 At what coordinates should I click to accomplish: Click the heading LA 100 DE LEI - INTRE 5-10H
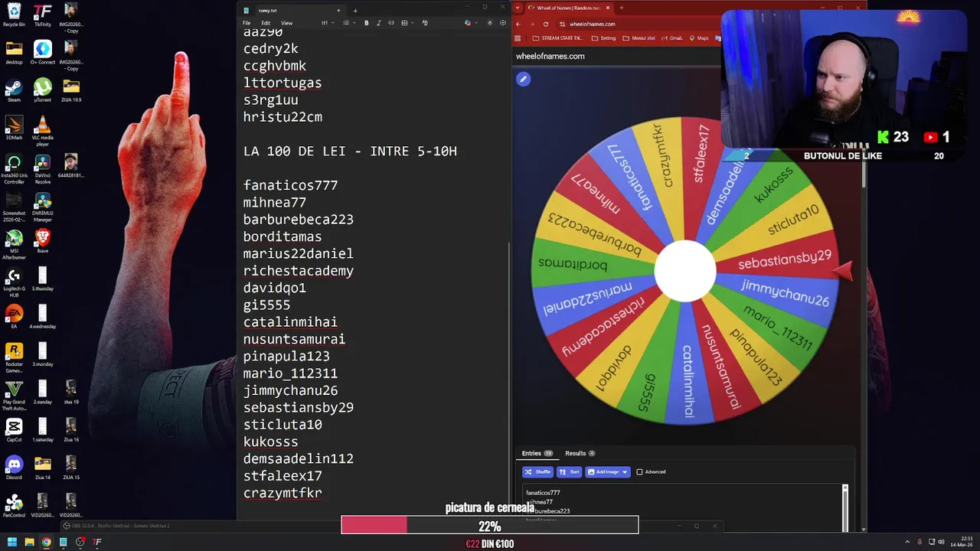pos(350,152)
